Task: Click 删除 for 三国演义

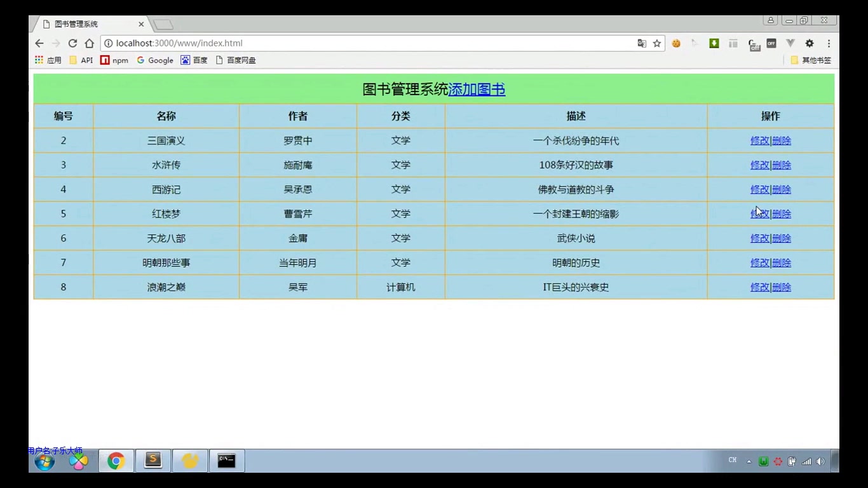Action: click(782, 141)
